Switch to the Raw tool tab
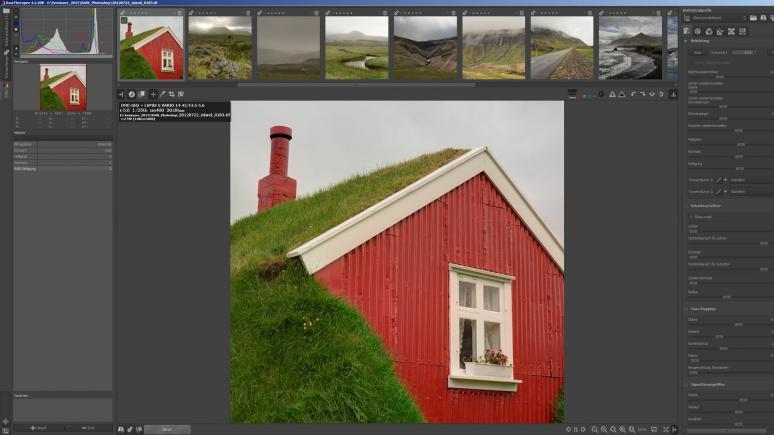The width and height of the screenshot is (774, 435). pyautogui.click(x=742, y=31)
